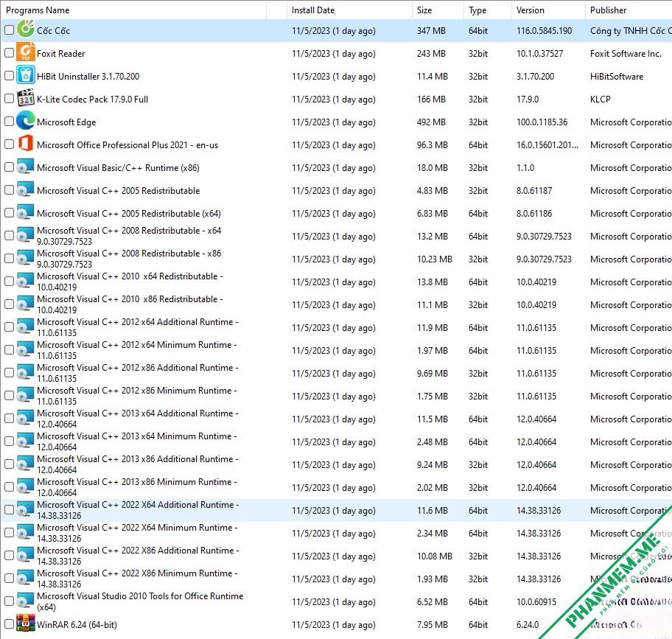Select the Microsoft Edge program name
The width and height of the screenshot is (672, 639).
(66, 122)
